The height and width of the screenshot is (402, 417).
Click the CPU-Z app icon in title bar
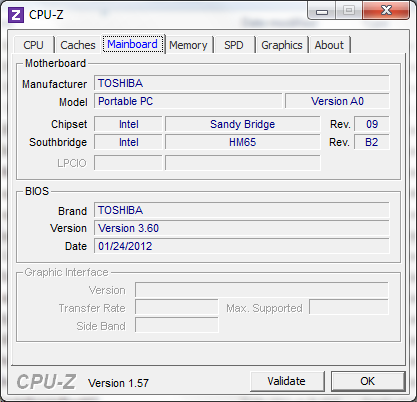tap(16, 15)
